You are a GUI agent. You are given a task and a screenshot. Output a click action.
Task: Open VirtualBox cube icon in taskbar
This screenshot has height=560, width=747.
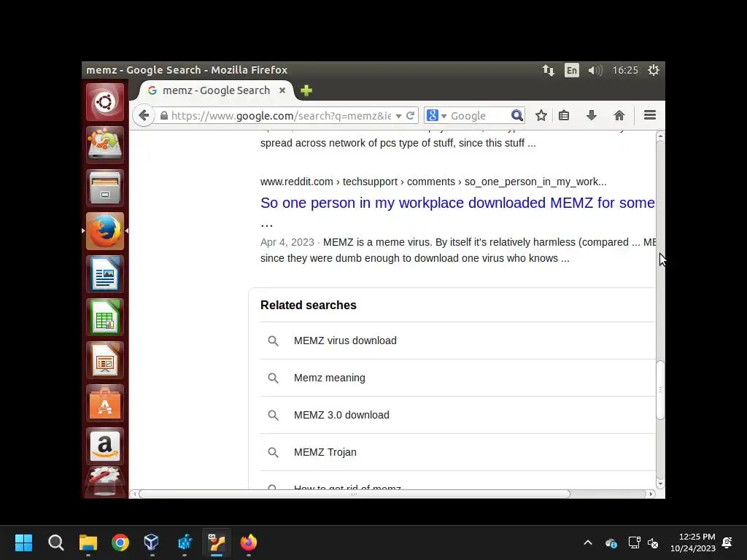pyautogui.click(x=152, y=542)
